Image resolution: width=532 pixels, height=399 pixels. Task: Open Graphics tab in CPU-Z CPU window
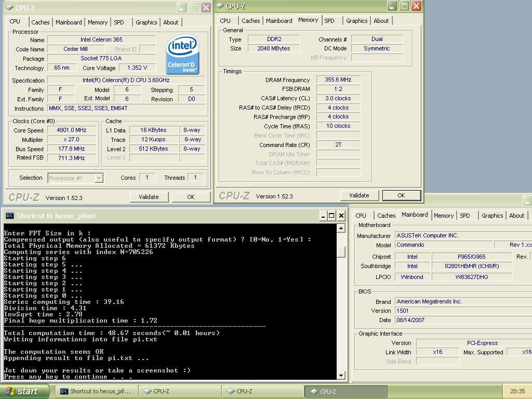point(146,22)
